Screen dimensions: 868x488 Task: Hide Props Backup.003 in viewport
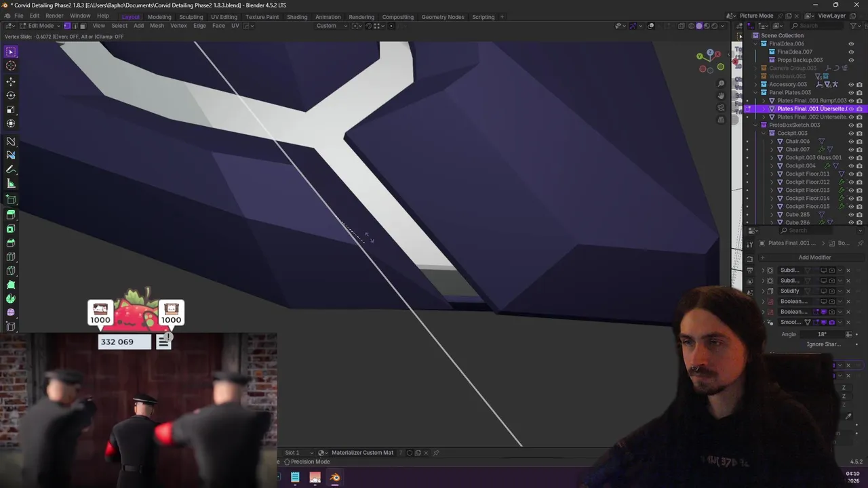pyautogui.click(x=851, y=60)
